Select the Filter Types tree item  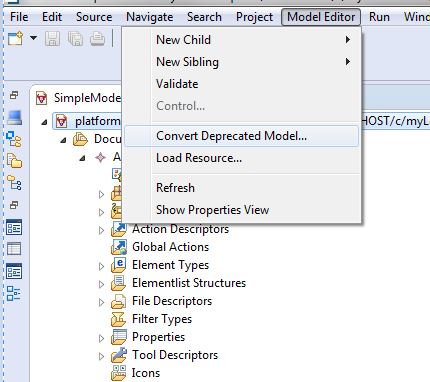point(162,319)
